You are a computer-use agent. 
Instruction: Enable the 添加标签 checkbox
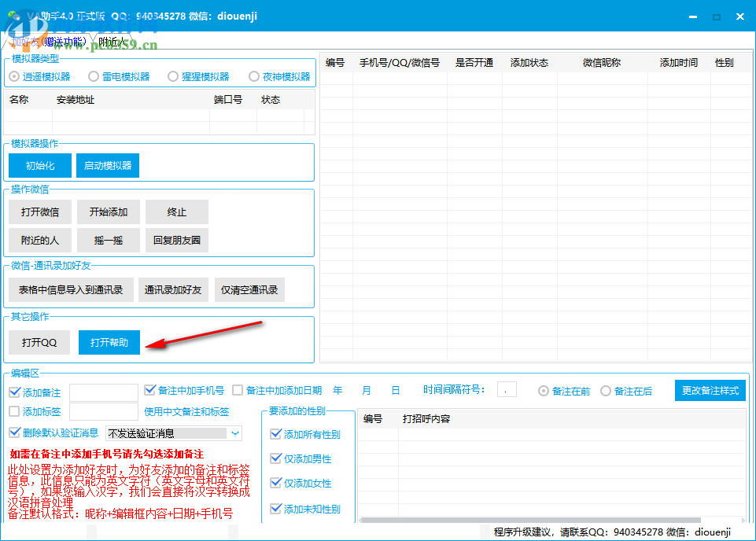(x=15, y=411)
